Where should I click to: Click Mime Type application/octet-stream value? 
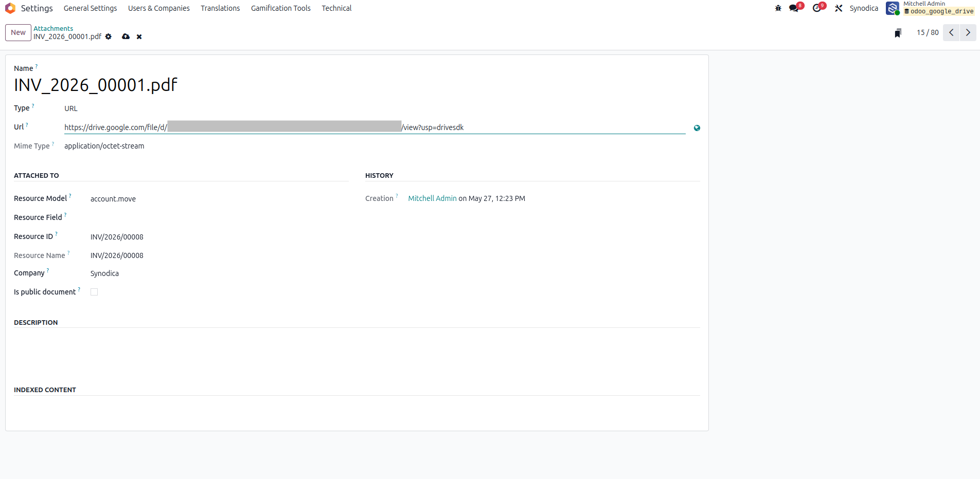pyautogui.click(x=104, y=146)
